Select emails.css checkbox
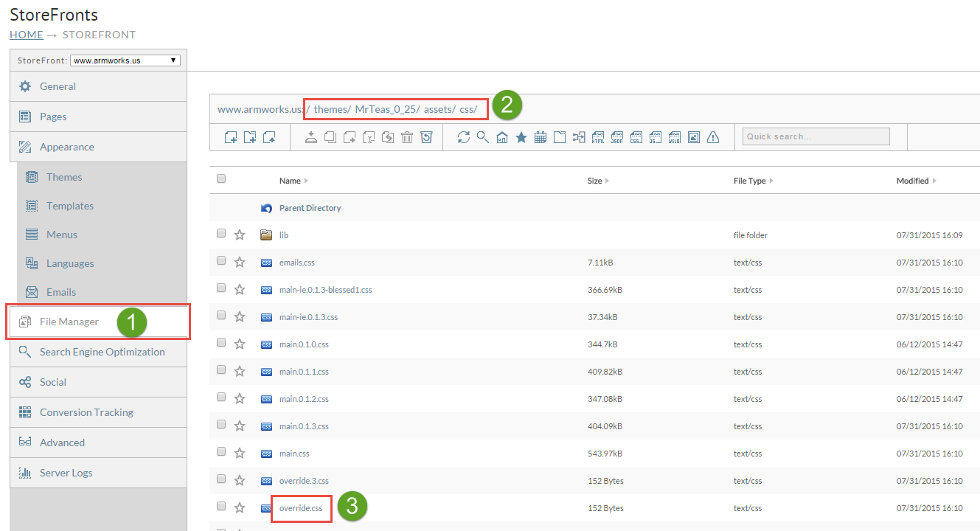This screenshot has width=980, height=531. [x=221, y=260]
